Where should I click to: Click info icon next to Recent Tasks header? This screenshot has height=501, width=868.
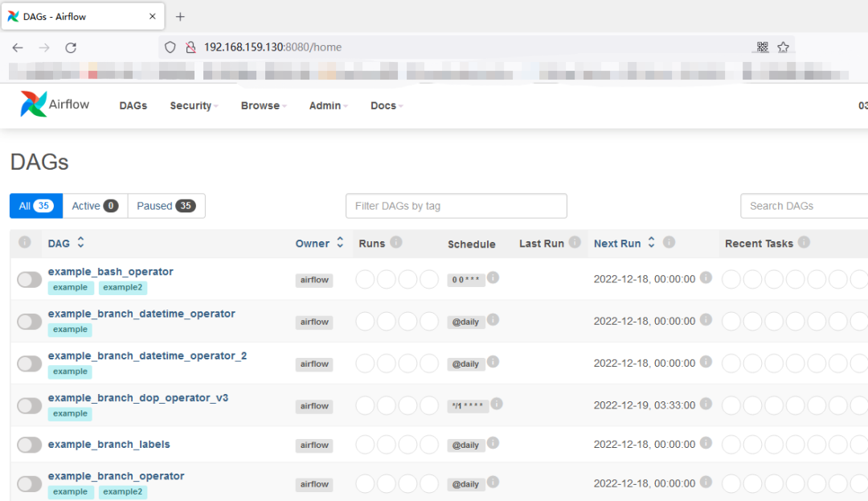click(804, 242)
